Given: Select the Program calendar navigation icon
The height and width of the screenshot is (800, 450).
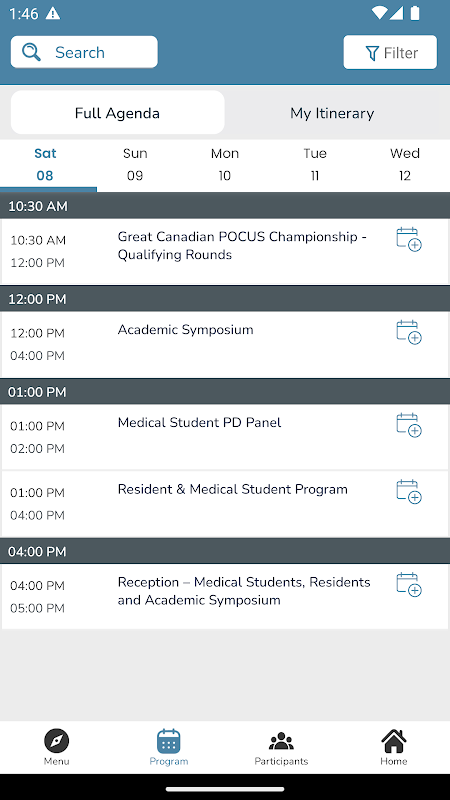Looking at the screenshot, I should [x=169, y=741].
